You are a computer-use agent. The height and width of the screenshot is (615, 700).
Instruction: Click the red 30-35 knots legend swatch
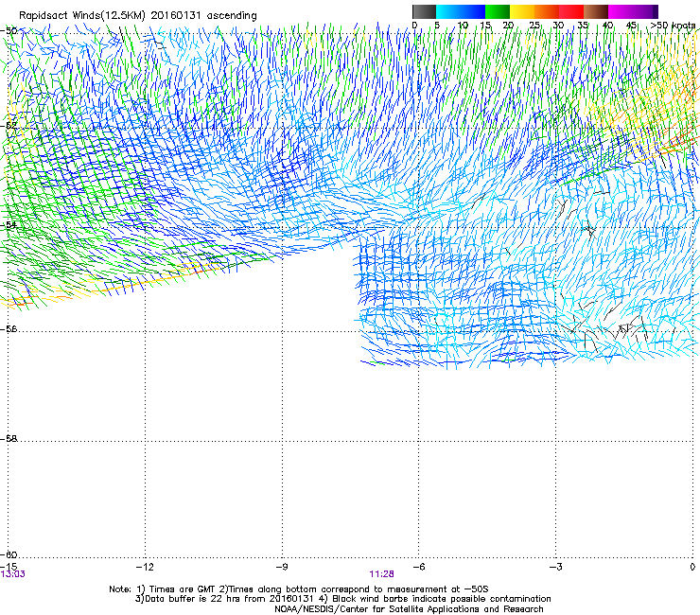tap(571, 11)
